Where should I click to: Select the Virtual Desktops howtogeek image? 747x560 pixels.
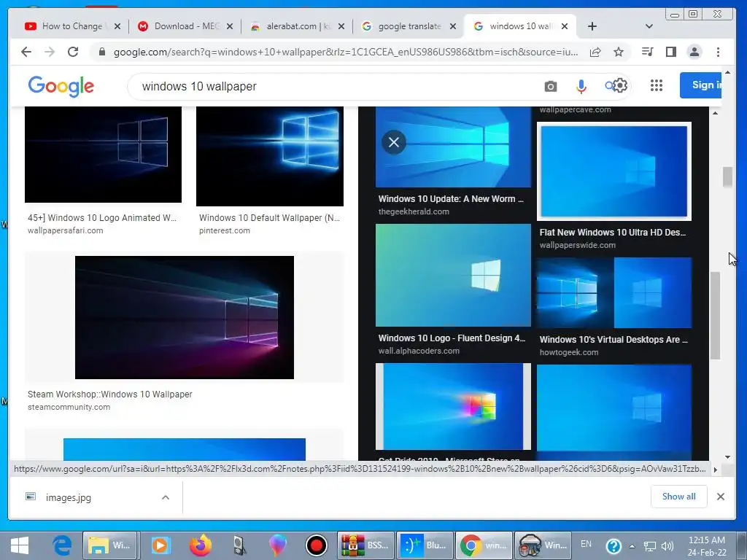[614, 292]
